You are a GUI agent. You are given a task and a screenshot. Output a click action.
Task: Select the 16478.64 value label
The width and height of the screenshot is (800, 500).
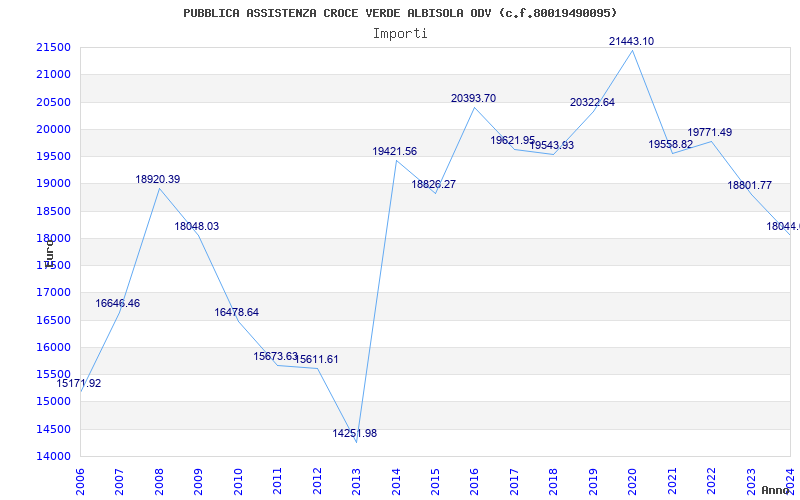237,312
